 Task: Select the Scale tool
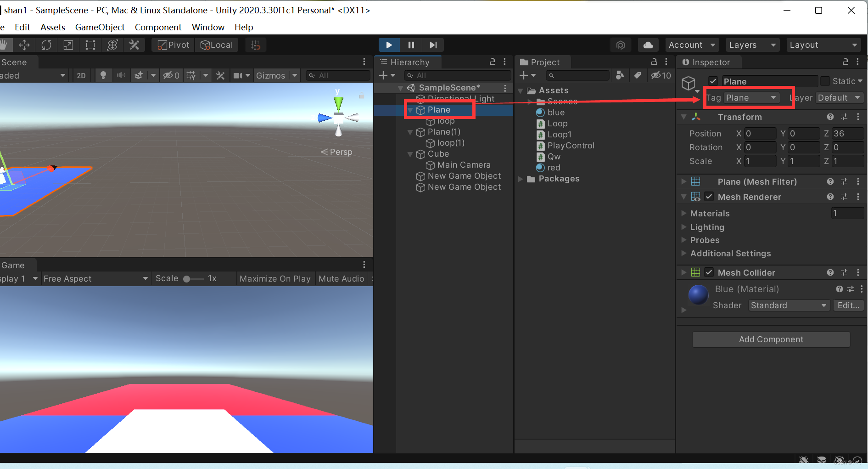pos(68,45)
